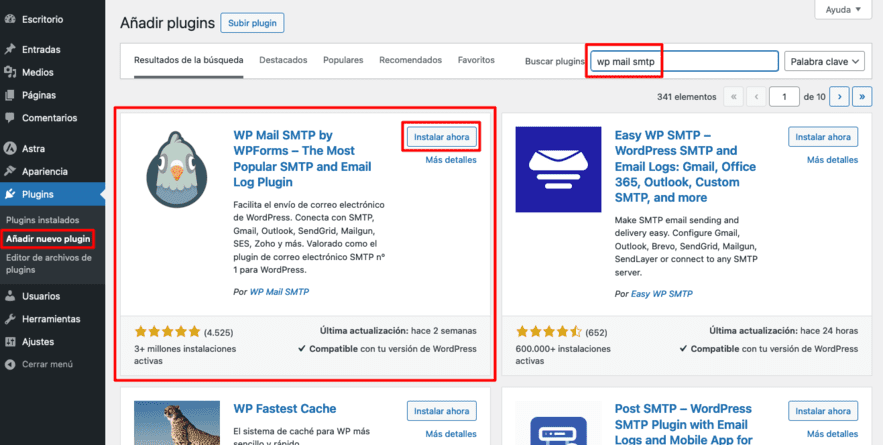Install Easy WP SMTP with Instalar ahora
This screenshot has height=445, width=883.
[823, 136]
